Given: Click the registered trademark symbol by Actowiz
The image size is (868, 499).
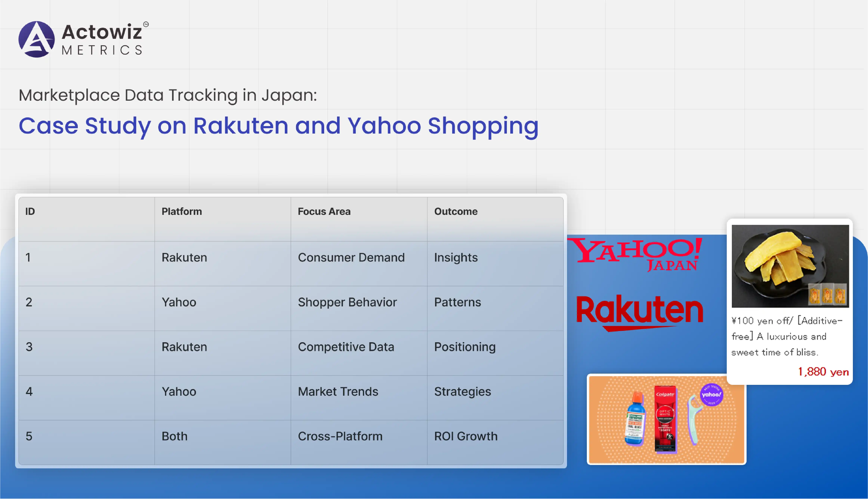Looking at the screenshot, I should (146, 24).
